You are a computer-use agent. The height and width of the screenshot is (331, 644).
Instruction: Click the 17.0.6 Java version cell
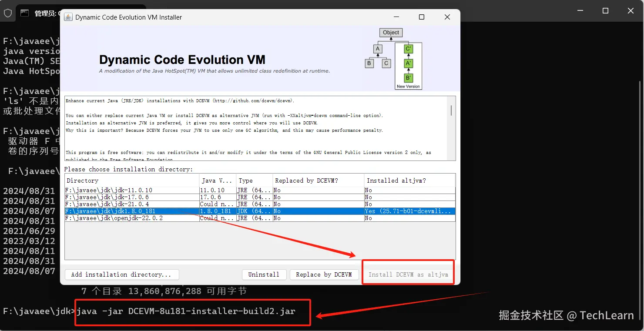tap(218, 197)
